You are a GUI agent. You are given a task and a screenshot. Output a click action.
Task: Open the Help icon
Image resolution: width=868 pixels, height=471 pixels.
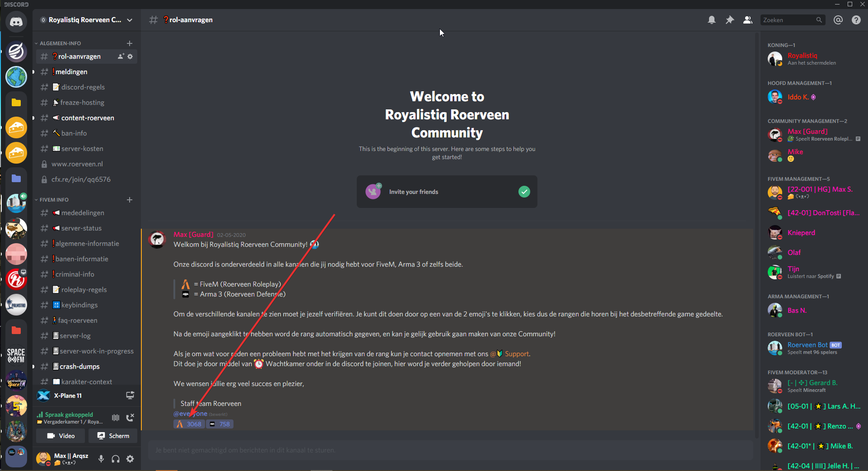[856, 20]
